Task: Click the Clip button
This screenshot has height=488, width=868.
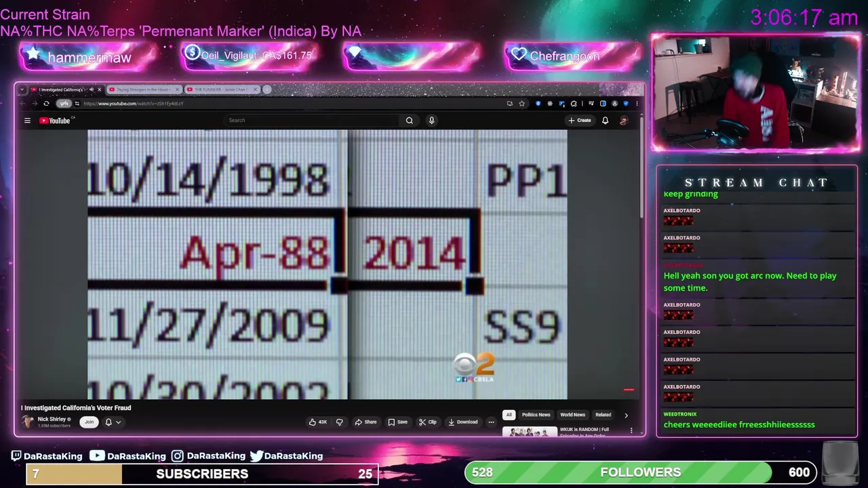Action: [427, 422]
